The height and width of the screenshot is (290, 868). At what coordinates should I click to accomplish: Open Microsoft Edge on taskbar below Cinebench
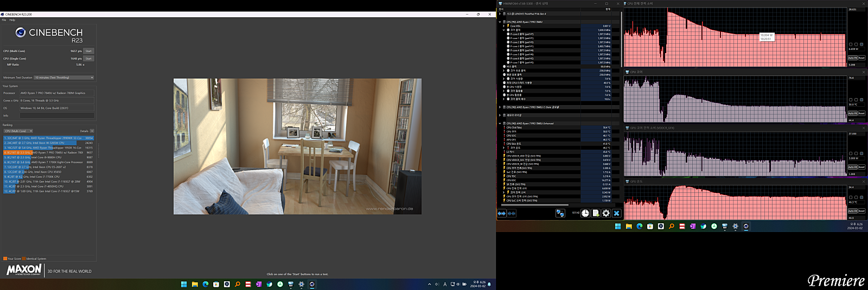(x=205, y=284)
